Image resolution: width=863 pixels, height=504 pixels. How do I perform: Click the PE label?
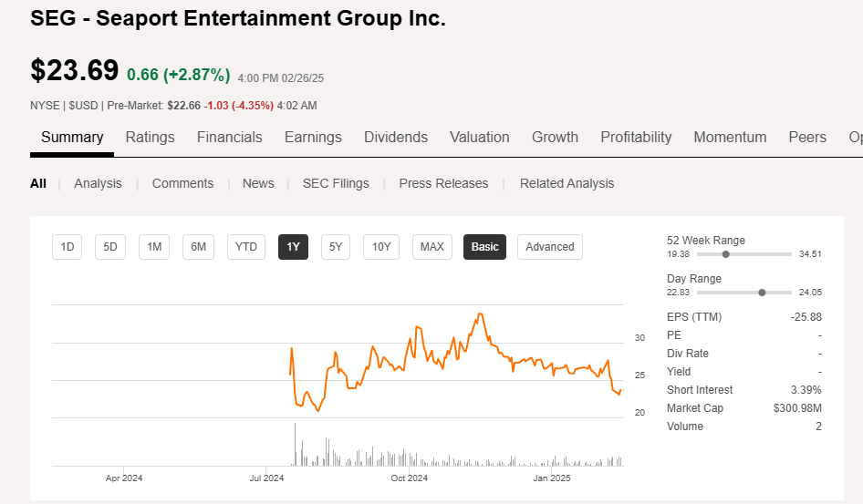click(x=673, y=335)
